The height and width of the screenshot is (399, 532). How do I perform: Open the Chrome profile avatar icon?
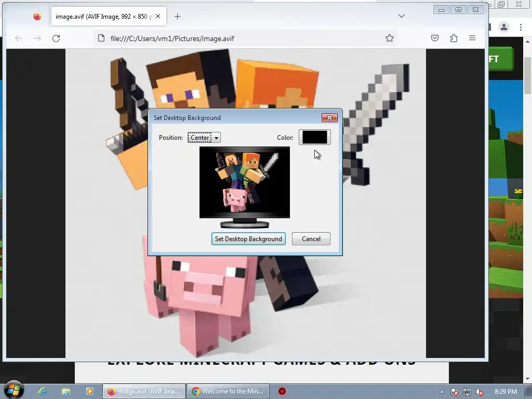point(504,27)
